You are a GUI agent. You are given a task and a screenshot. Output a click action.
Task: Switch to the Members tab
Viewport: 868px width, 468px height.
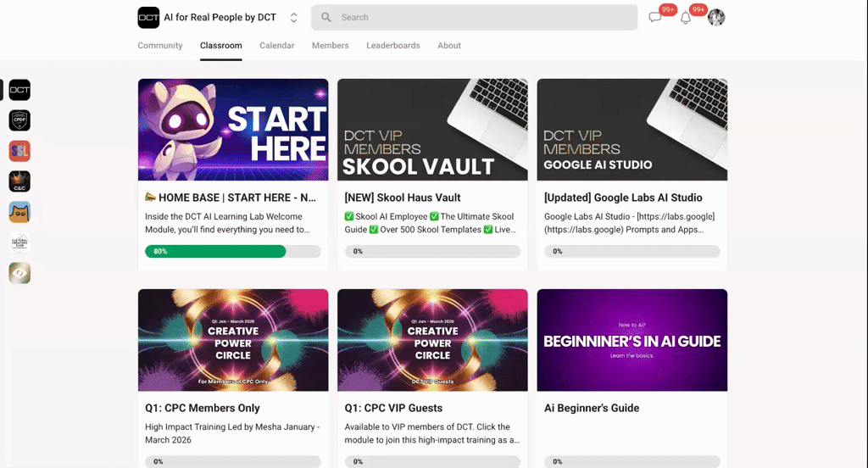click(x=330, y=46)
